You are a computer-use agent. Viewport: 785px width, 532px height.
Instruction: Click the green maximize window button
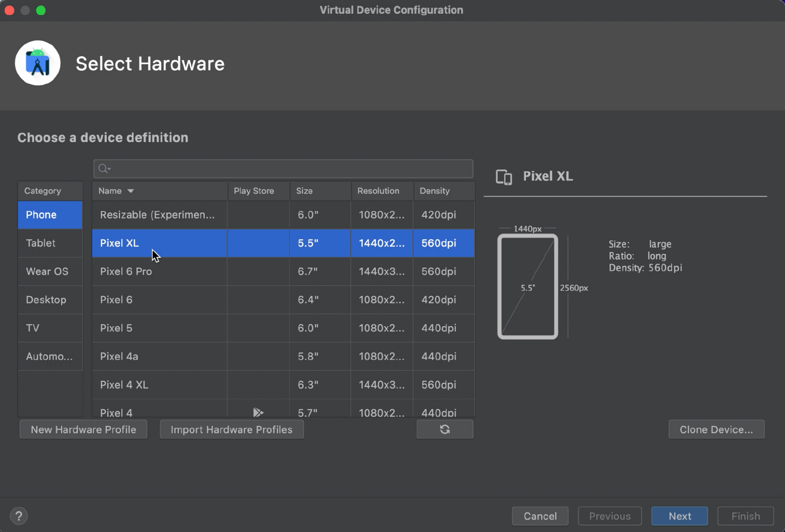coord(41,10)
